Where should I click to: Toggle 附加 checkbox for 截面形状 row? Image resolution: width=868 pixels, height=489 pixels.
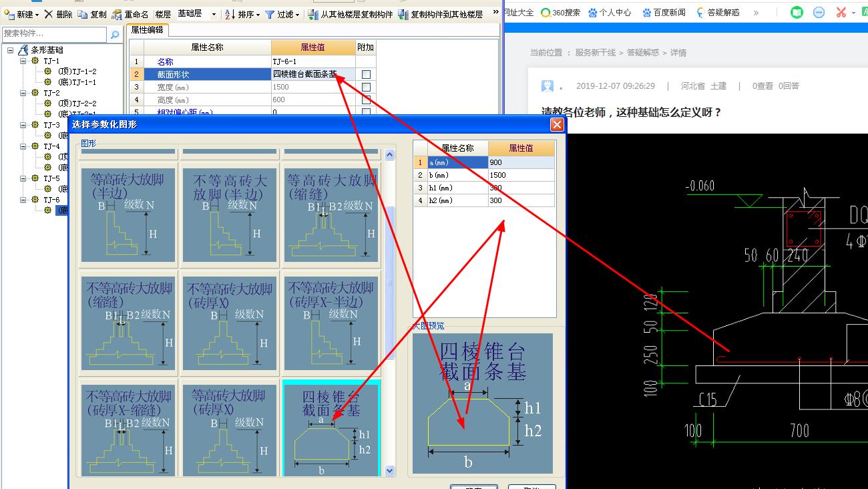[x=366, y=74]
